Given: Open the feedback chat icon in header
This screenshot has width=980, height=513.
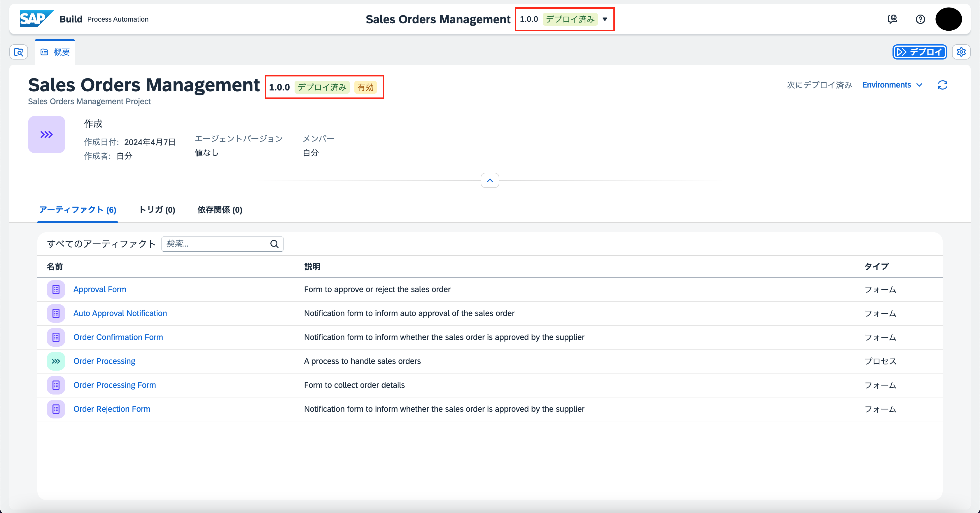Looking at the screenshot, I should click(892, 19).
